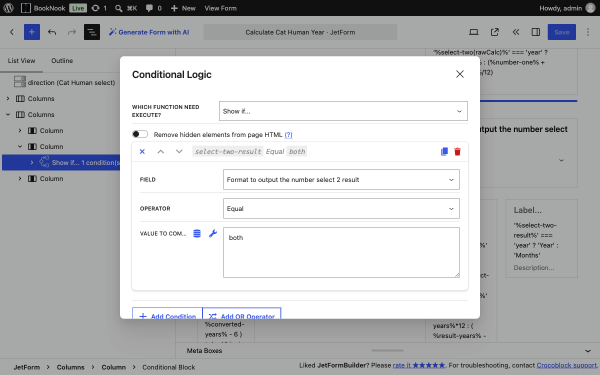Viewport: 600px width, 375px height.
Task: Duplicate the condition with copy icon
Action: coord(444,152)
